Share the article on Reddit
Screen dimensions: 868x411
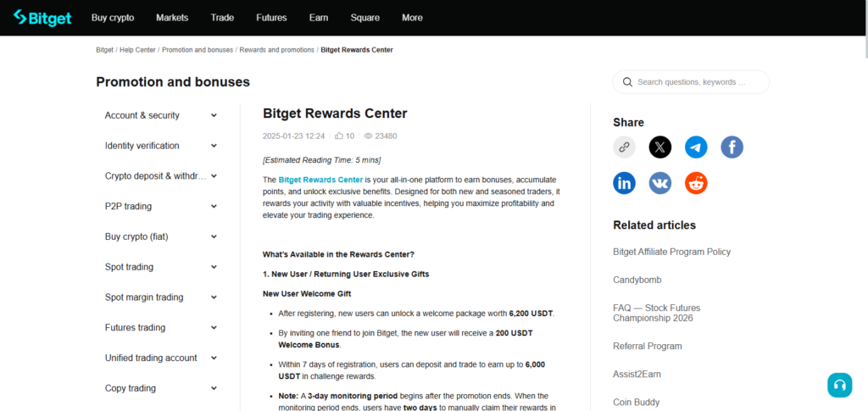(x=697, y=183)
